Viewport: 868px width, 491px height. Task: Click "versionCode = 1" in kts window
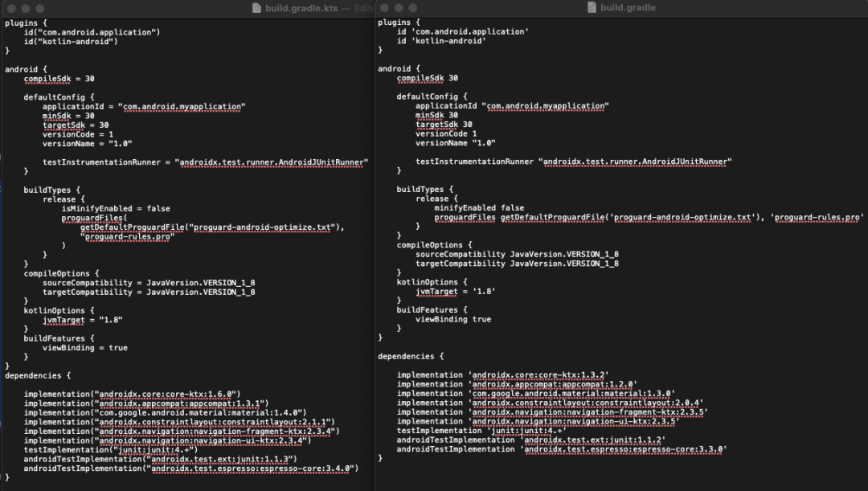(78, 134)
